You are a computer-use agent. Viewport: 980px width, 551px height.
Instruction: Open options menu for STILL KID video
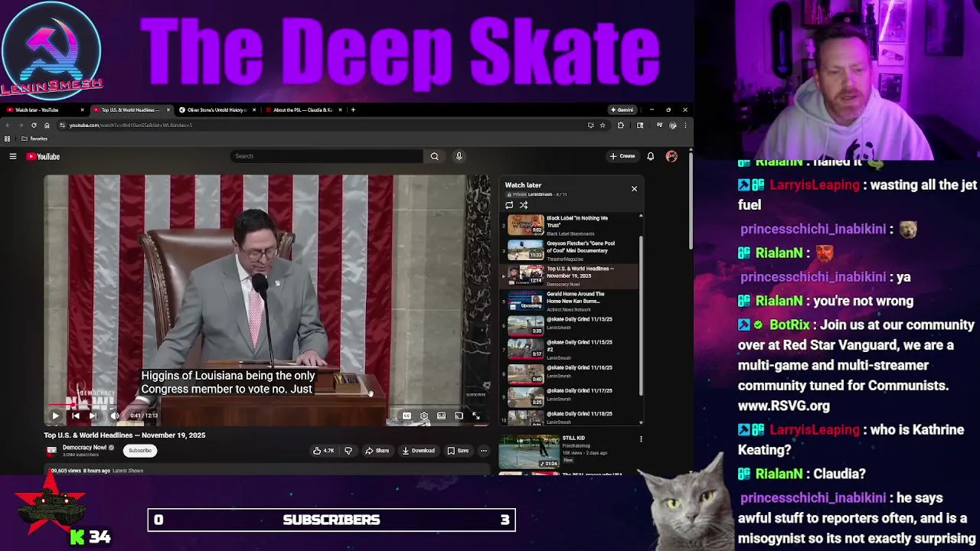click(x=641, y=439)
